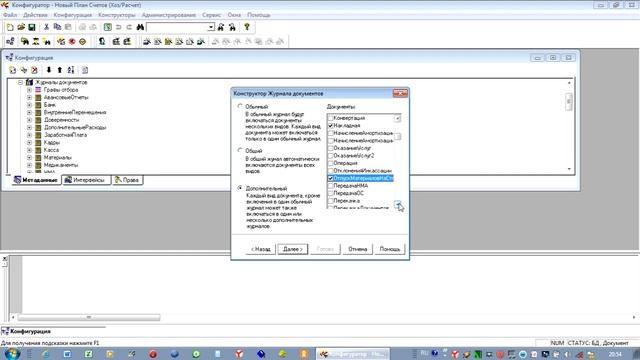Click the green syntax-check toolbar icon
Image resolution: width=640 pixels, height=360 pixels.
tap(108, 27)
